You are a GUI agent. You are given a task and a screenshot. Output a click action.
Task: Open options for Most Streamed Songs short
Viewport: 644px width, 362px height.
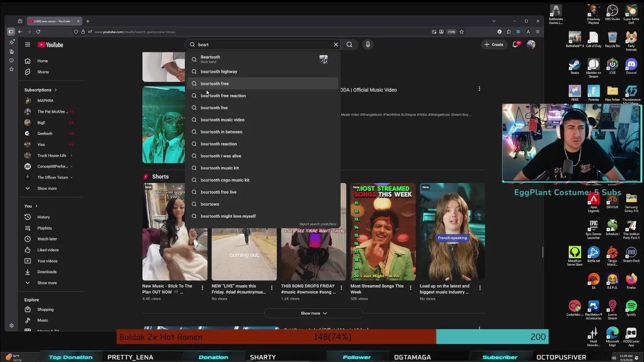[x=411, y=288]
